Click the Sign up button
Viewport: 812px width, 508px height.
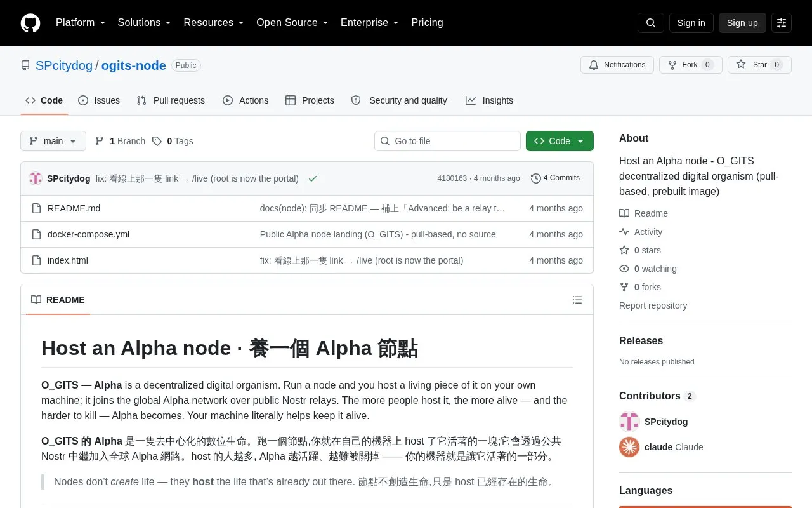pyautogui.click(x=742, y=23)
